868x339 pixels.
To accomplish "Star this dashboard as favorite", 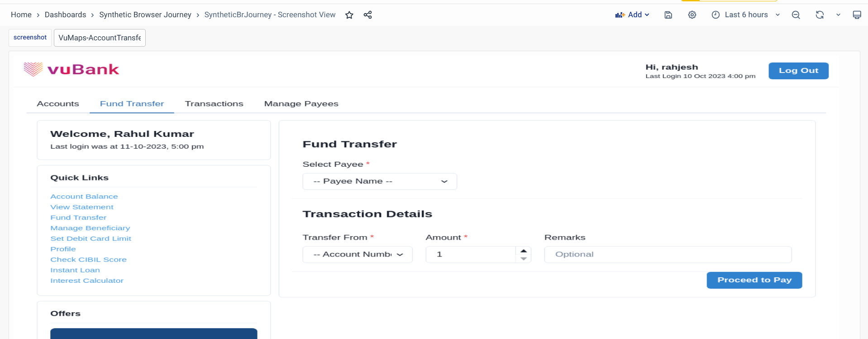I will coord(349,15).
